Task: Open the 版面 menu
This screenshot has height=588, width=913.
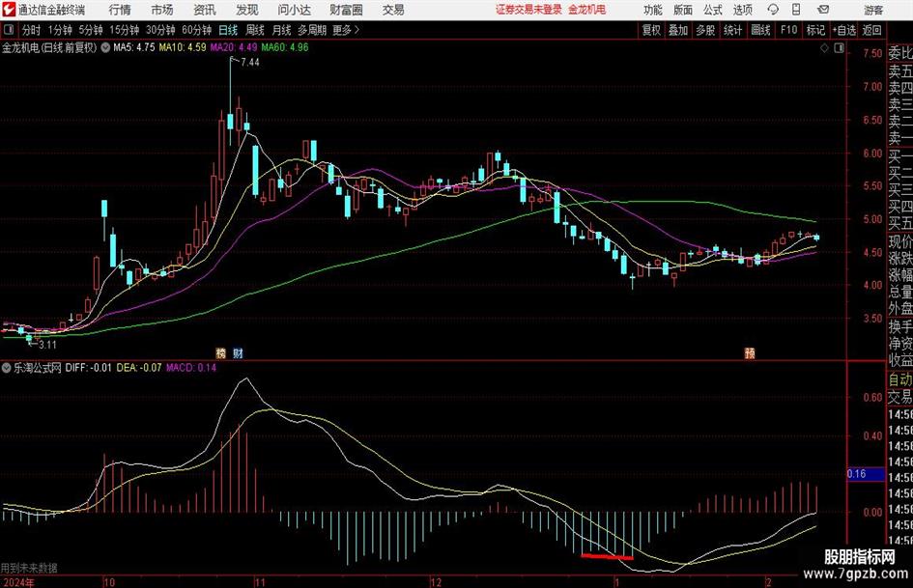Action: (683, 10)
